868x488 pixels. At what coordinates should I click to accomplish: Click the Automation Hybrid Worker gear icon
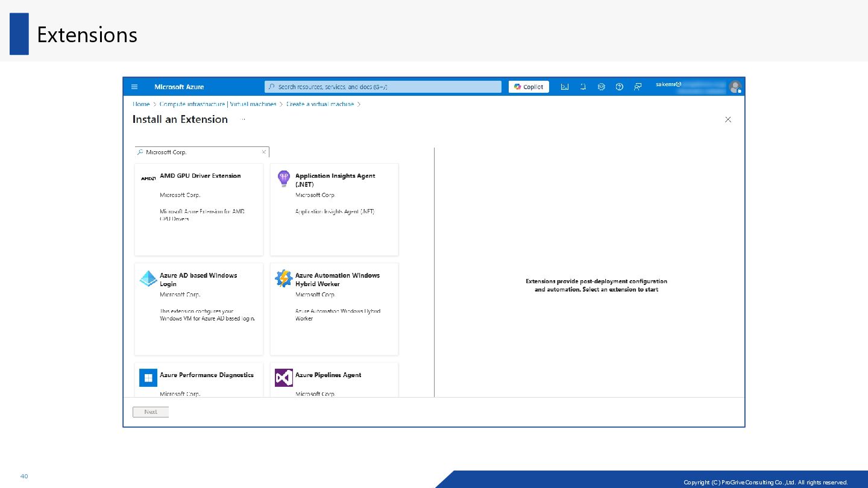283,278
